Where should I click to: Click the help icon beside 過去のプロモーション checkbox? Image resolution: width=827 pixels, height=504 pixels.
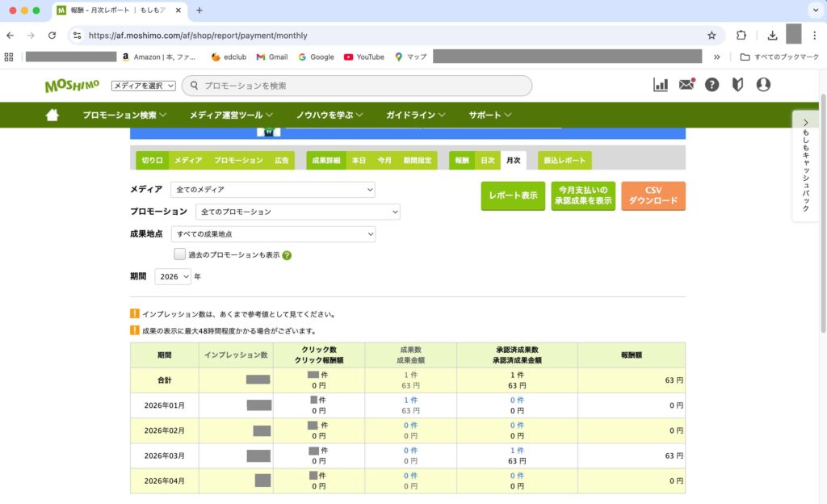287,255
